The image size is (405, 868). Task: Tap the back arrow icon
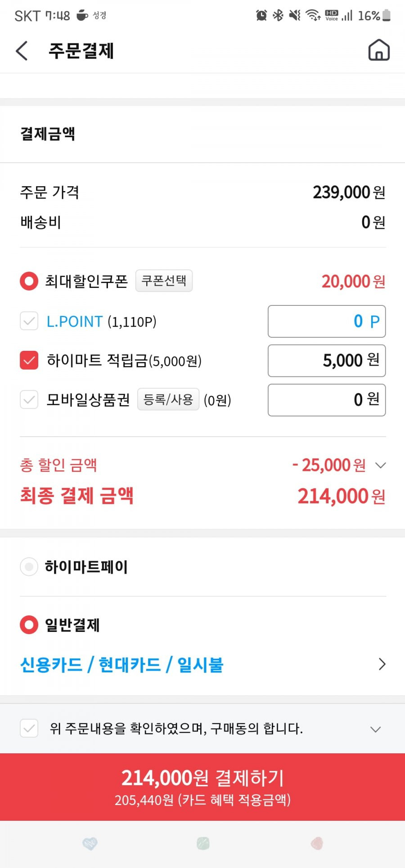click(22, 50)
